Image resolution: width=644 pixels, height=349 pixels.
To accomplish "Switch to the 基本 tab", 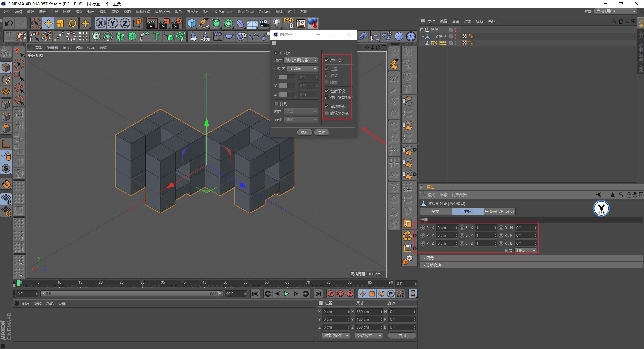I will coord(435,211).
